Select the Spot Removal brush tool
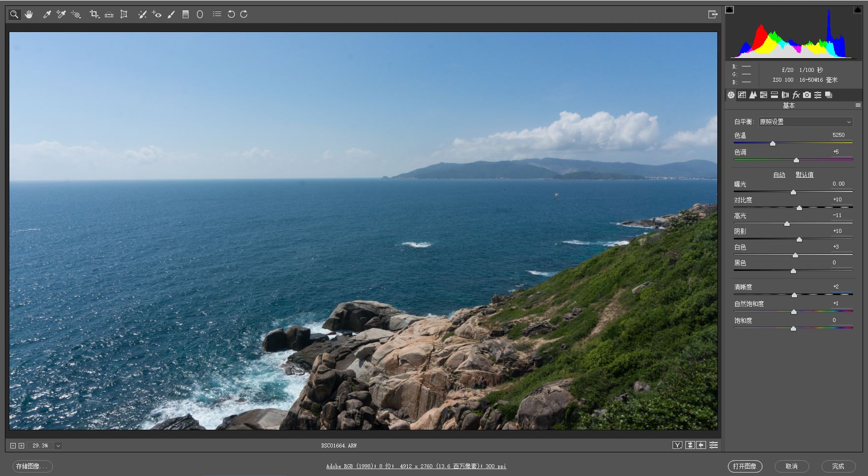868x476 pixels. [x=142, y=14]
